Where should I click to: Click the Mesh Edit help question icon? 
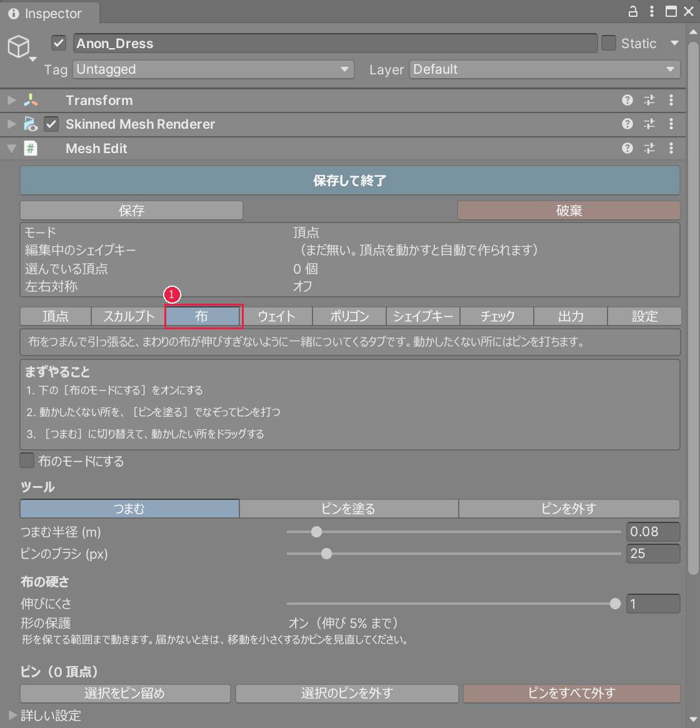627,148
